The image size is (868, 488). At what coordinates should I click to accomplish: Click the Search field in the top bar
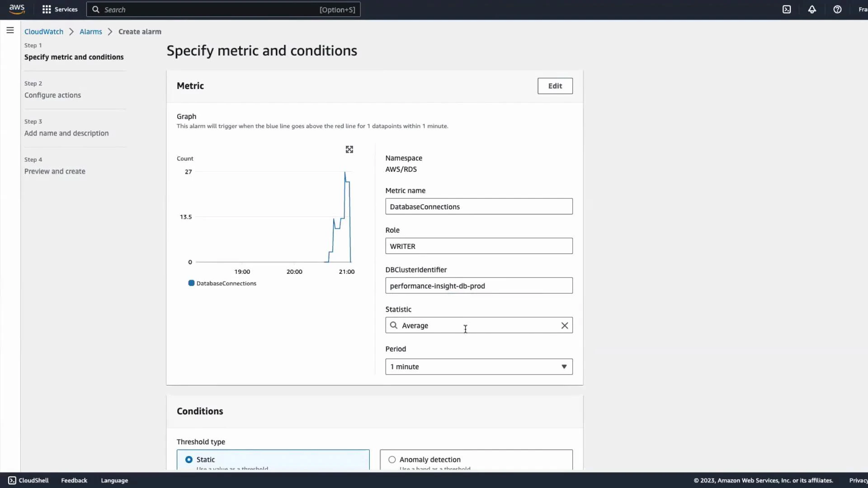coord(203,9)
